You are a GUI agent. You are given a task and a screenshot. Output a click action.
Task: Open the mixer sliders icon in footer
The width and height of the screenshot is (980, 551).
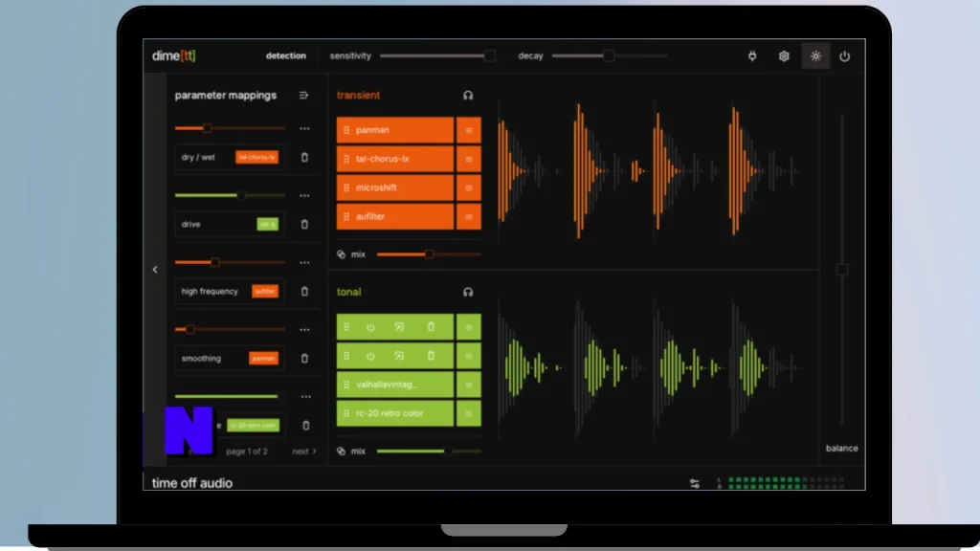(x=695, y=483)
